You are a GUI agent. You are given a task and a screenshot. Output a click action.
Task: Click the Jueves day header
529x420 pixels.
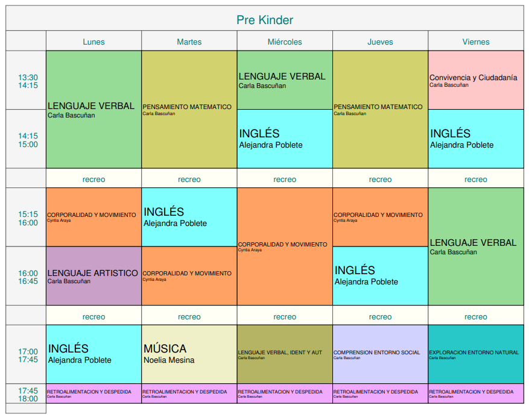[x=380, y=42]
